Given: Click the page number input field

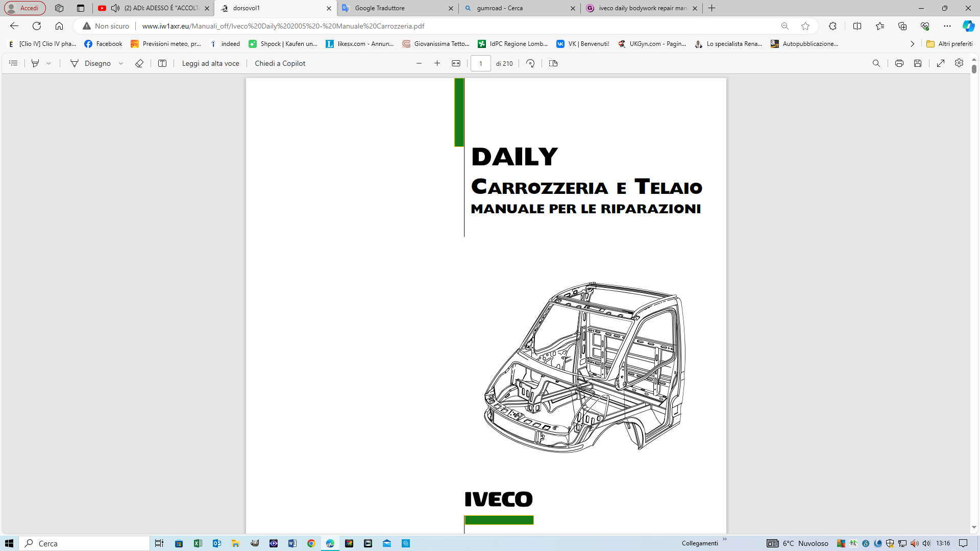Looking at the screenshot, I should 480,63.
